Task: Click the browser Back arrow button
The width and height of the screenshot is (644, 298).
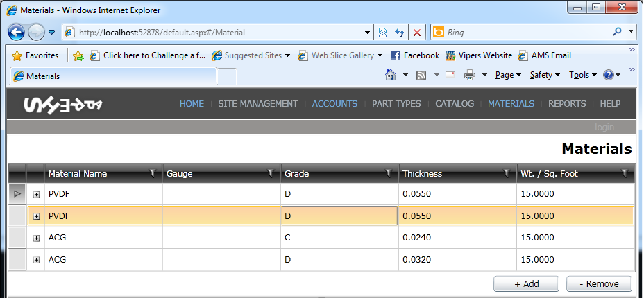Action: click(16, 33)
